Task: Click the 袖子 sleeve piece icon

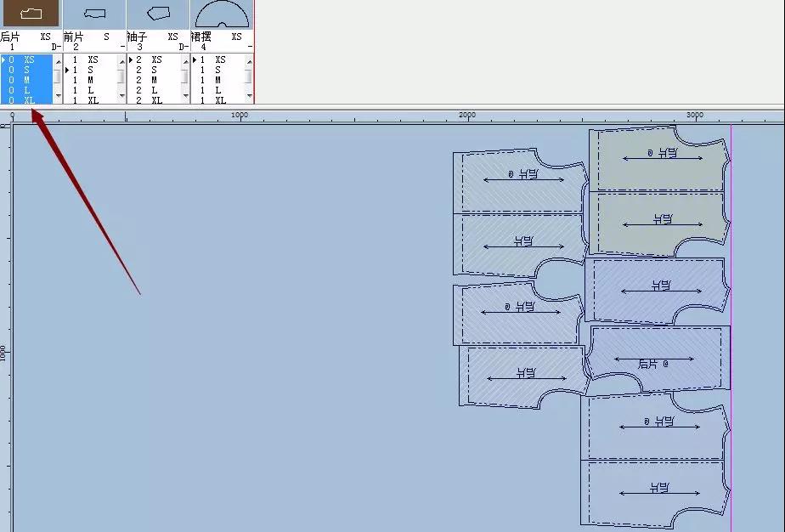Action: pos(157,13)
